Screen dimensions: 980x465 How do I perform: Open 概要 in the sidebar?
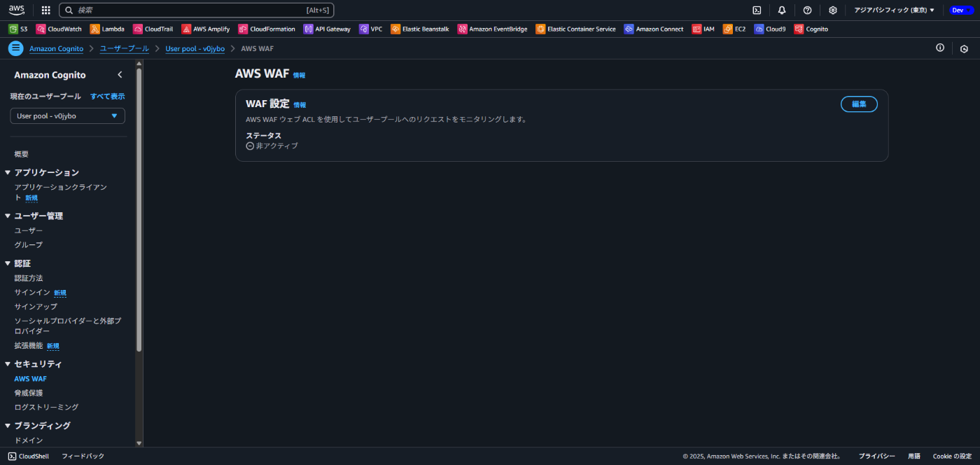pos(22,154)
